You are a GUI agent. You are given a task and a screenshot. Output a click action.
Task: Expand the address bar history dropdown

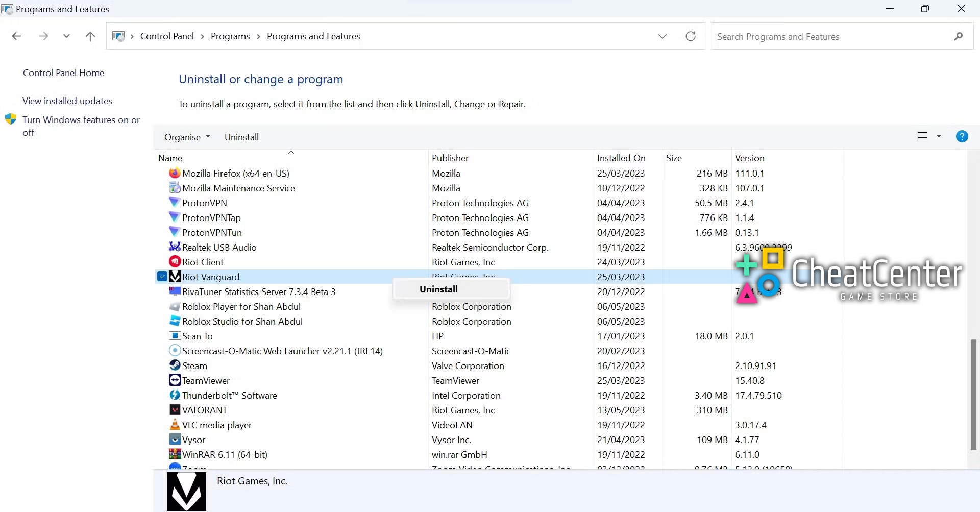[662, 36]
